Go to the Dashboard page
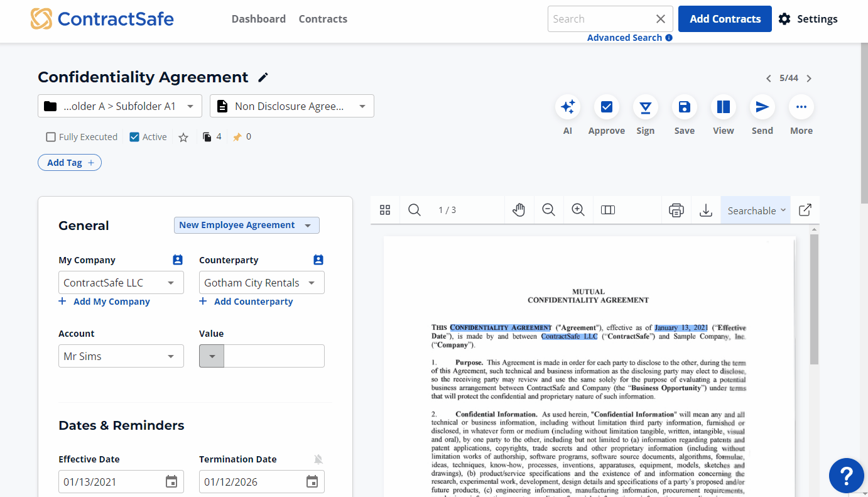Image resolution: width=868 pixels, height=497 pixels. pos(258,19)
